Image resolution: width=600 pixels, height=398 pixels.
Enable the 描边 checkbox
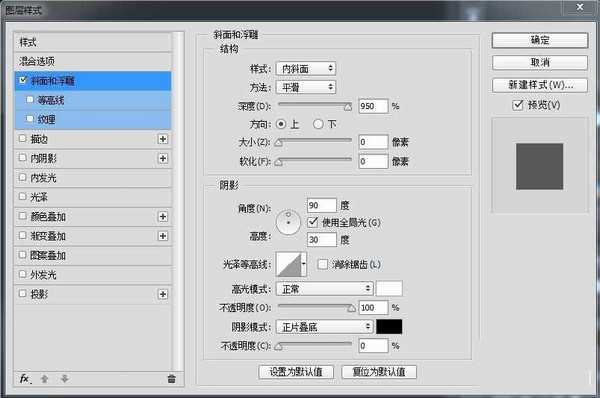click(23, 138)
